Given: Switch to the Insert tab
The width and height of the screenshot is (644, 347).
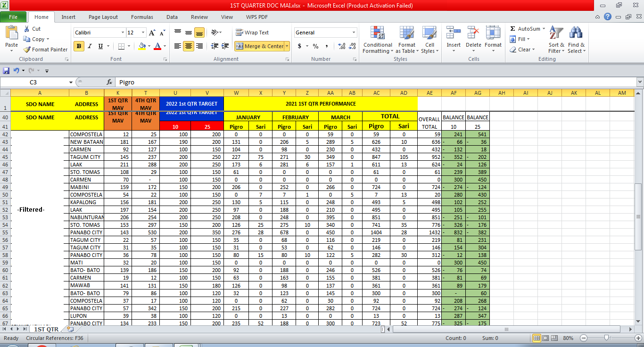Looking at the screenshot, I should [x=68, y=17].
